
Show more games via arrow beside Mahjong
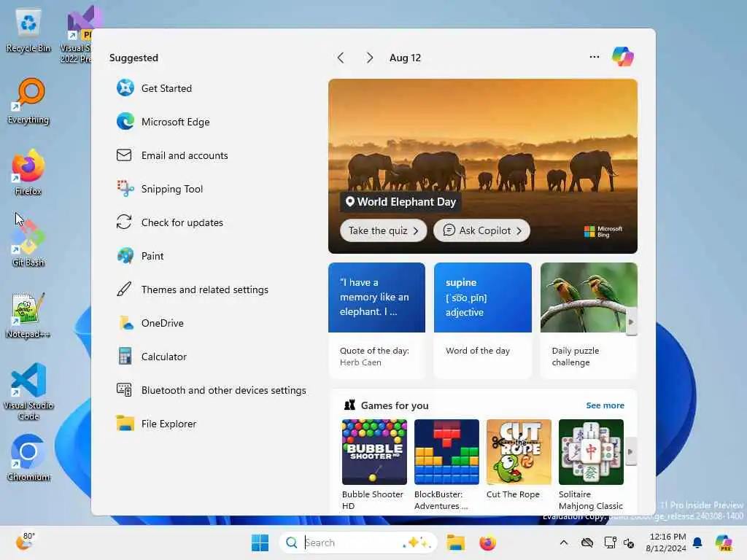631,451
